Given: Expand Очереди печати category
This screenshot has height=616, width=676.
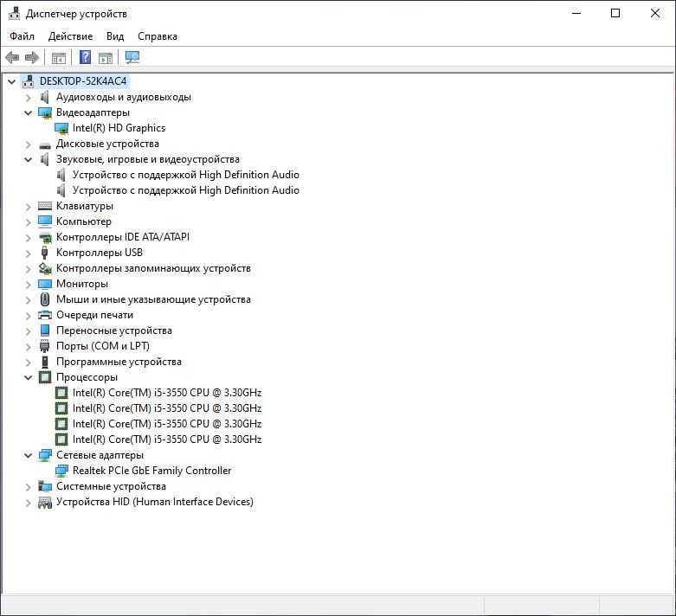Looking at the screenshot, I should coord(28,316).
